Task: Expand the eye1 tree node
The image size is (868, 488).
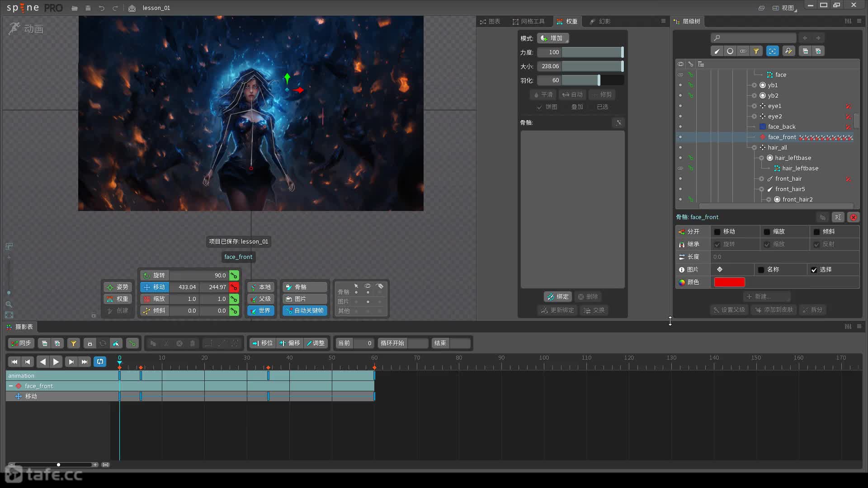Action: pos(754,106)
